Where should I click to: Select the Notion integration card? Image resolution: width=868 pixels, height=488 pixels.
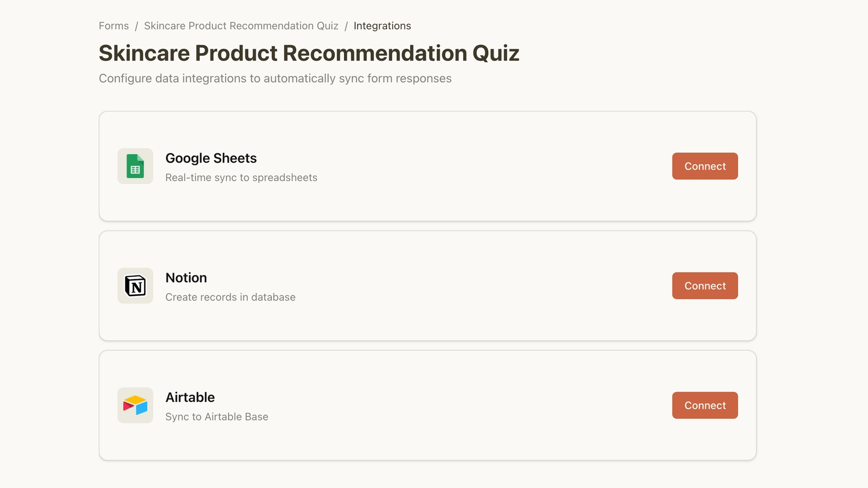tap(427, 286)
